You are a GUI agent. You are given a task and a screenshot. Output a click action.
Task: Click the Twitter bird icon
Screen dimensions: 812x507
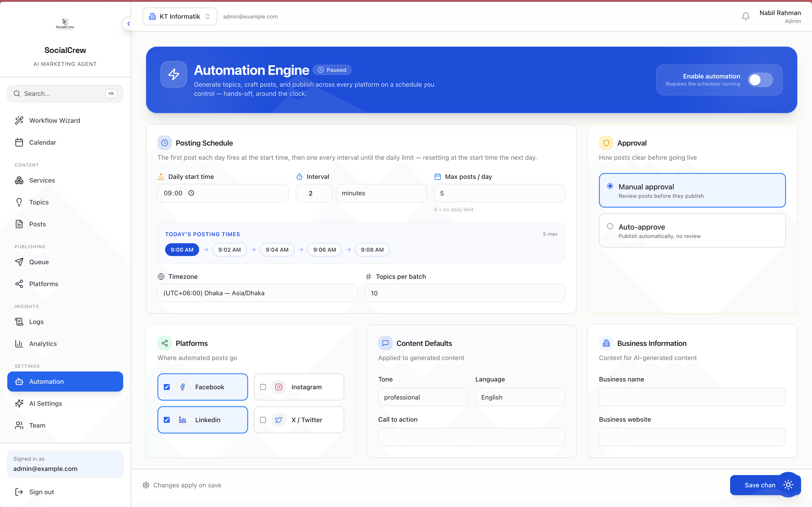click(x=278, y=420)
